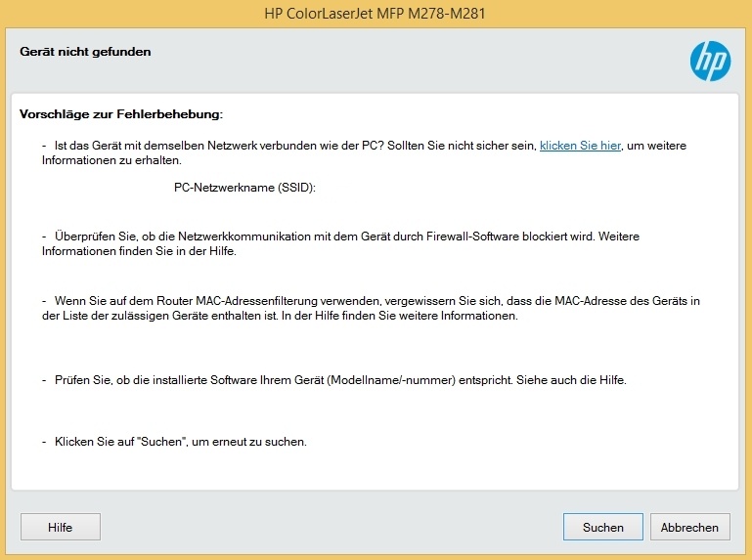Click 'Vorschläge zur Fehlerbehebung:' heading text
Screen dimensions: 752x560
tap(121, 114)
